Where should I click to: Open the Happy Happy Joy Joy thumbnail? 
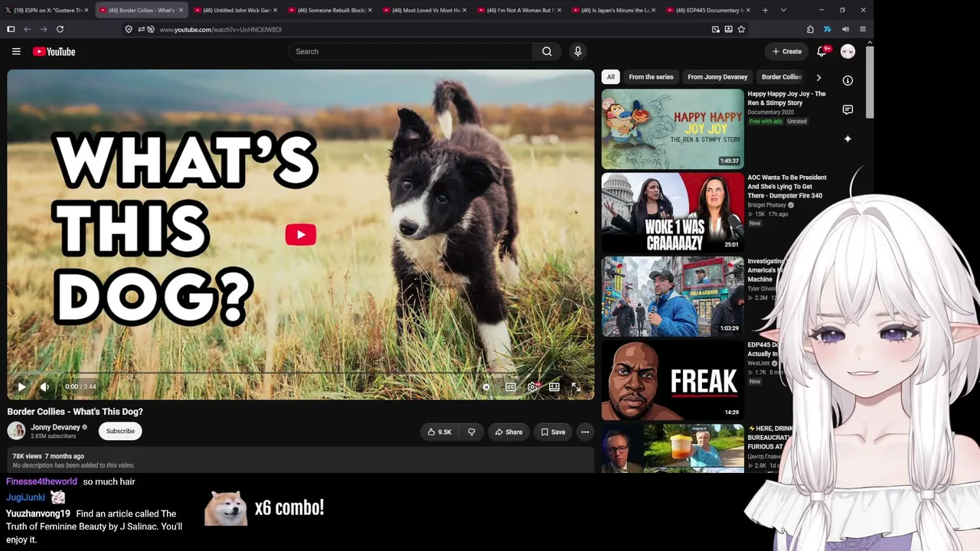[672, 129]
